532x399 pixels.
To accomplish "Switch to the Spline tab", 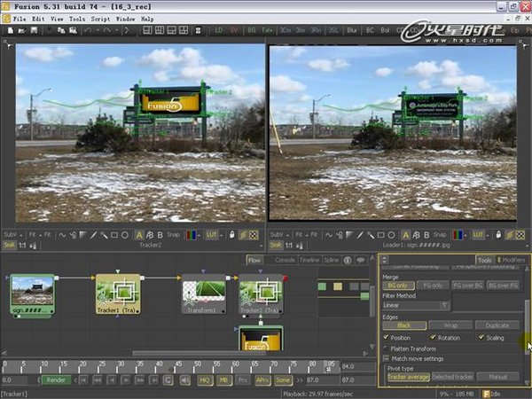I will pos(331,260).
